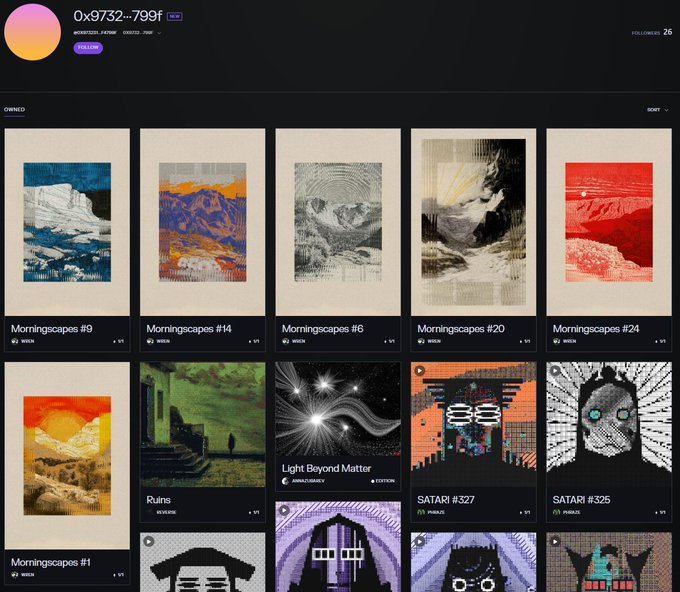Click the EDITION label on Light Beyond Matter
680x592 pixels.
(383, 481)
